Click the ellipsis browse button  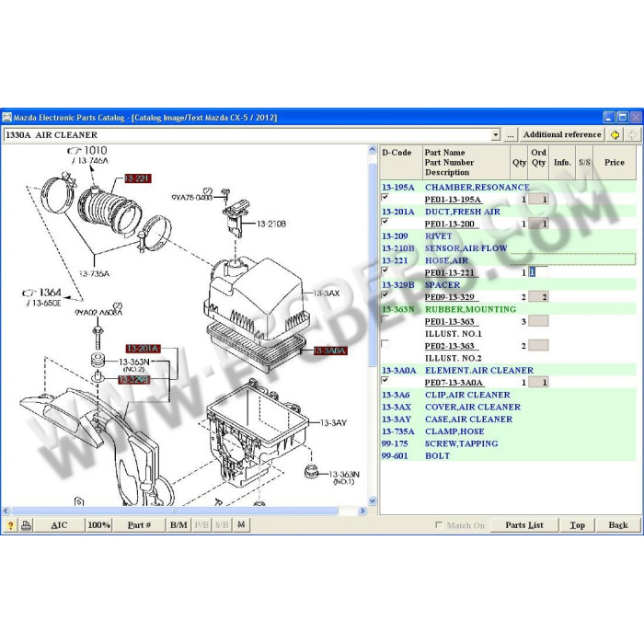tap(510, 134)
